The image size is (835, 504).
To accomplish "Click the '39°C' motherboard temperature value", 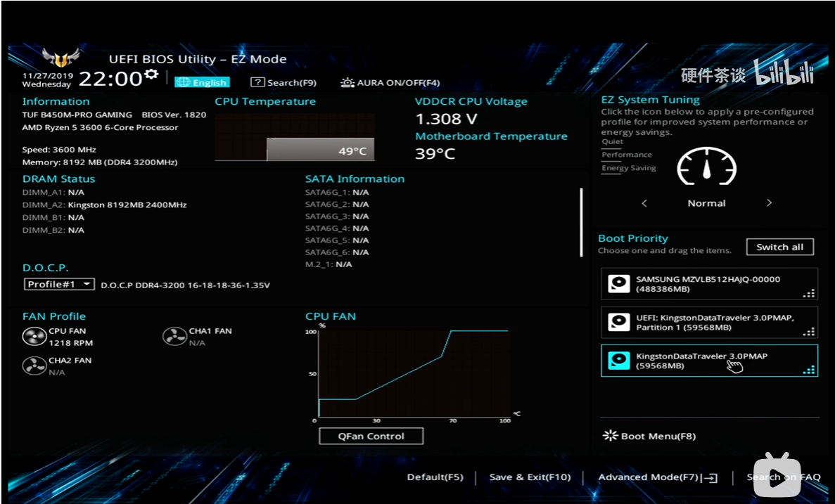I will pyautogui.click(x=435, y=154).
